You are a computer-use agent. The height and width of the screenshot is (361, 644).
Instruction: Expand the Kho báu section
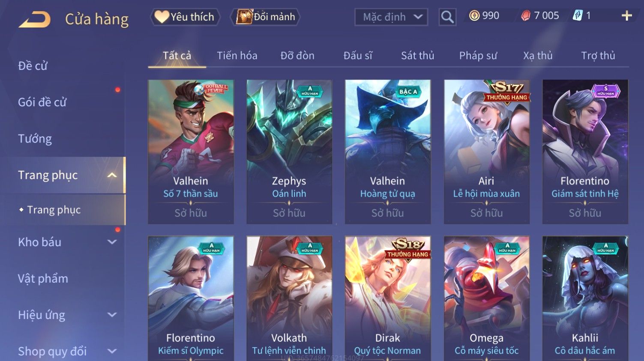pyautogui.click(x=112, y=242)
